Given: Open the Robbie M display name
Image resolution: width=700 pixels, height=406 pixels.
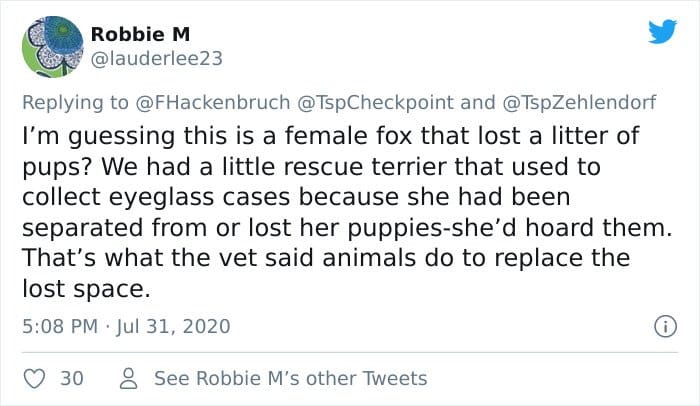Looking at the screenshot, I should [x=141, y=34].
